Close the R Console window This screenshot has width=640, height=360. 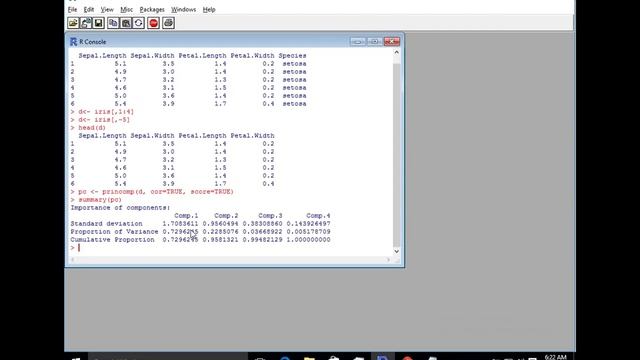click(x=391, y=42)
